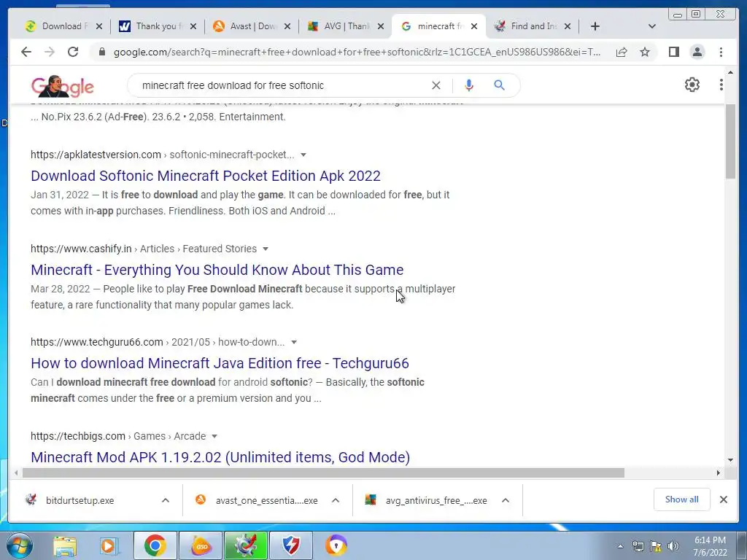Open Download Softonic Minecraft Pocket Edition link

206,176
